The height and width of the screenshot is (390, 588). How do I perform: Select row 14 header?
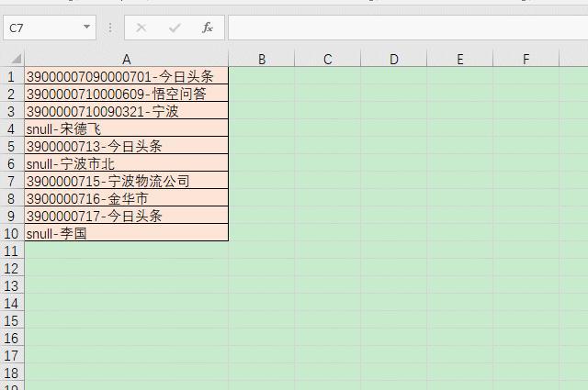pyautogui.click(x=12, y=303)
